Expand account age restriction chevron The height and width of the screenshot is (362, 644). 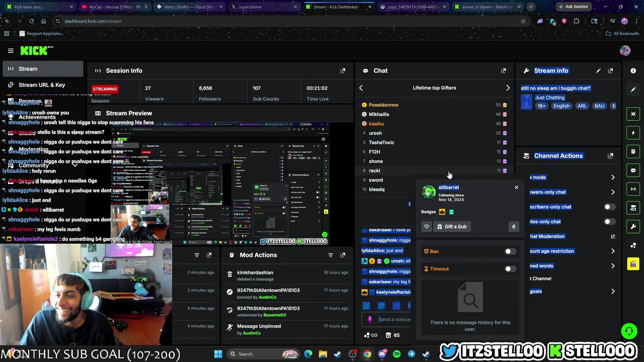613,251
